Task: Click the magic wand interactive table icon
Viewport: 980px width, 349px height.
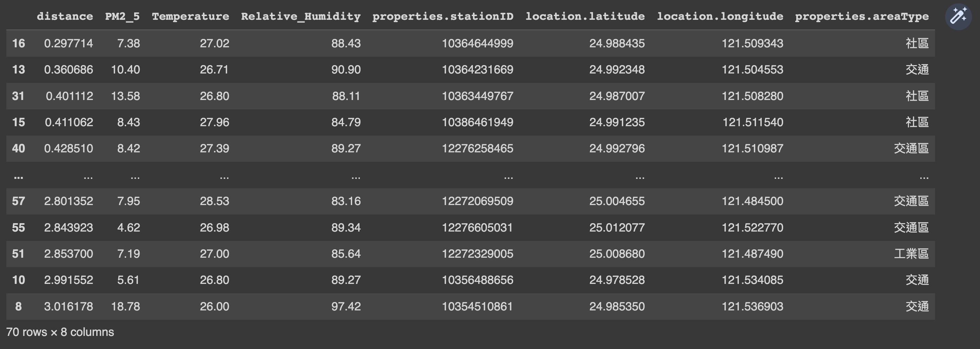Action: [958, 16]
